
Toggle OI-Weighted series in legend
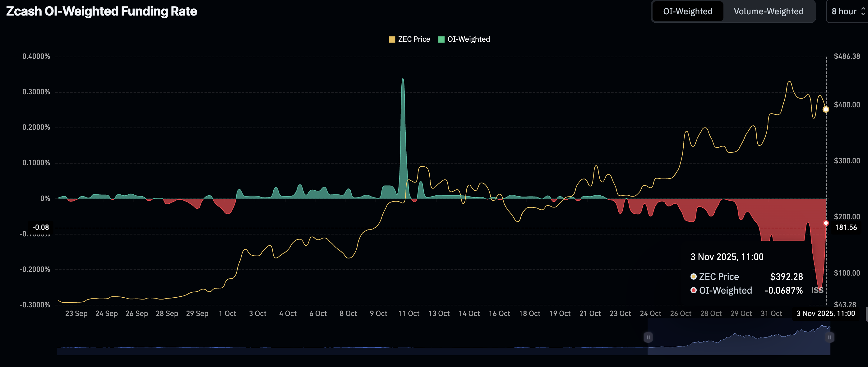469,39
